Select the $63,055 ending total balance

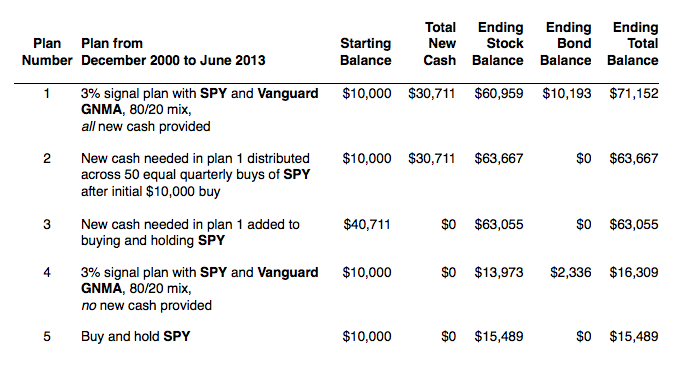coord(634,224)
